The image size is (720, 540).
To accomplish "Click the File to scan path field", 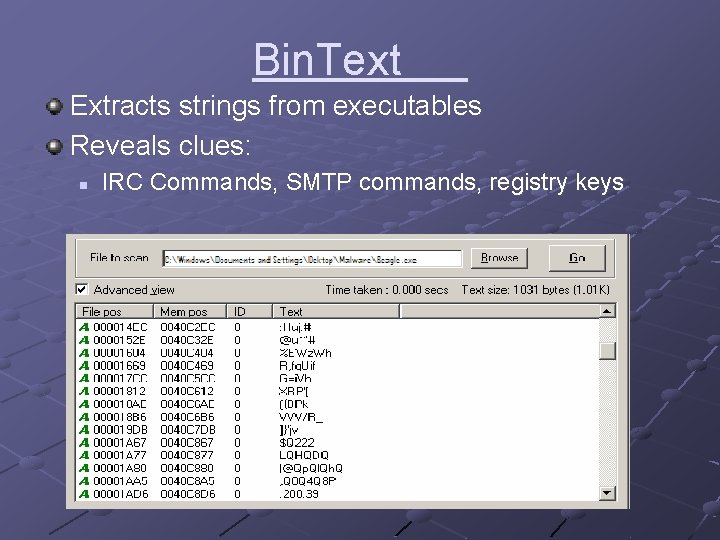I will point(312,259).
